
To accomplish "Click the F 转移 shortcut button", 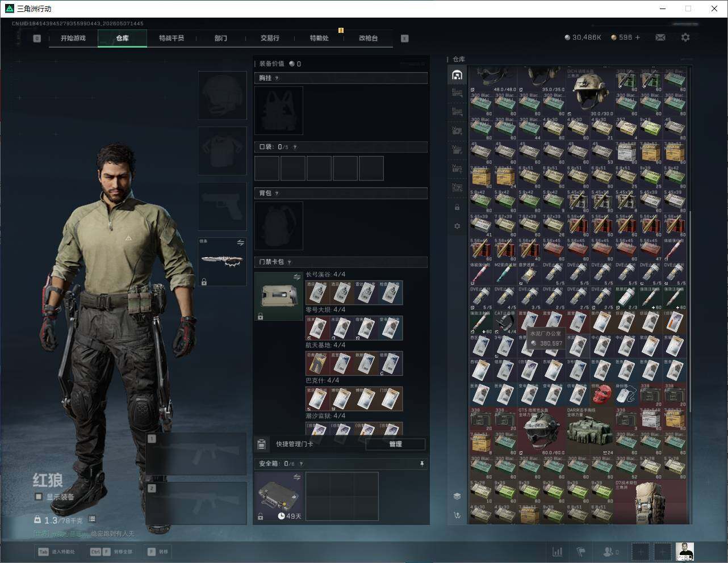I will coord(158,552).
